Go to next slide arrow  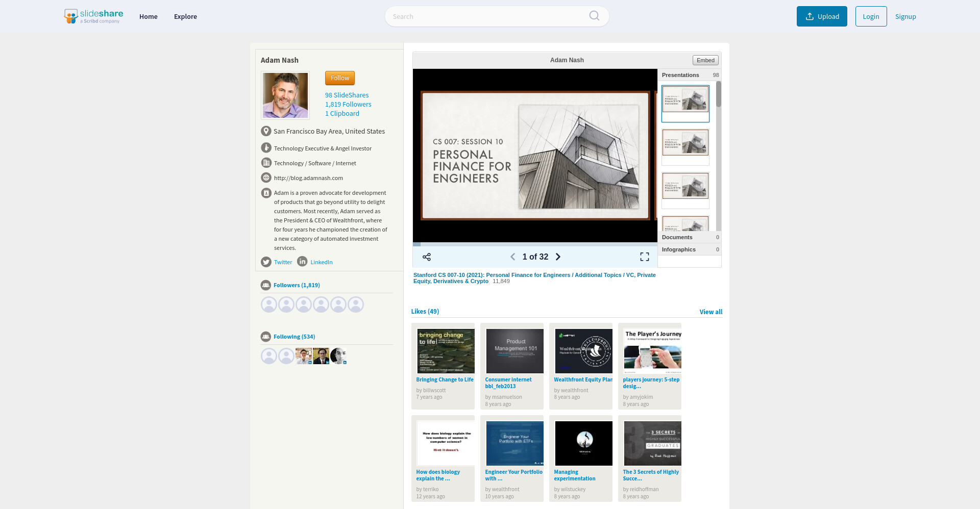558,257
